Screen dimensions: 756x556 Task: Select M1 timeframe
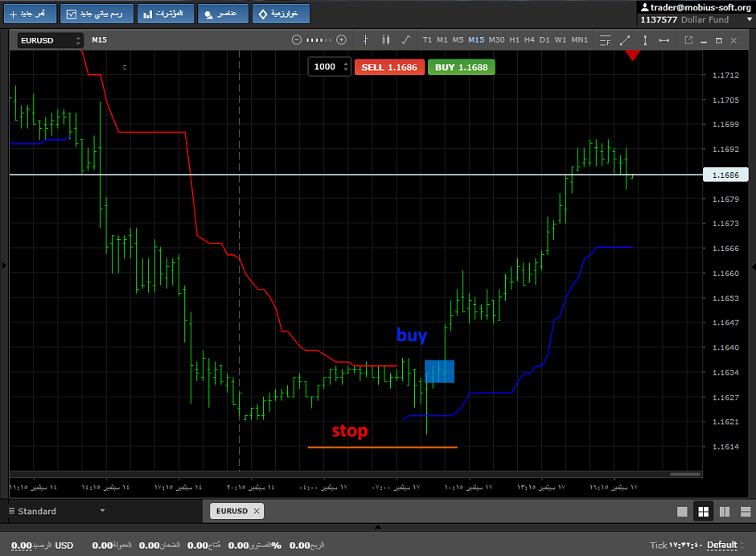pos(442,40)
